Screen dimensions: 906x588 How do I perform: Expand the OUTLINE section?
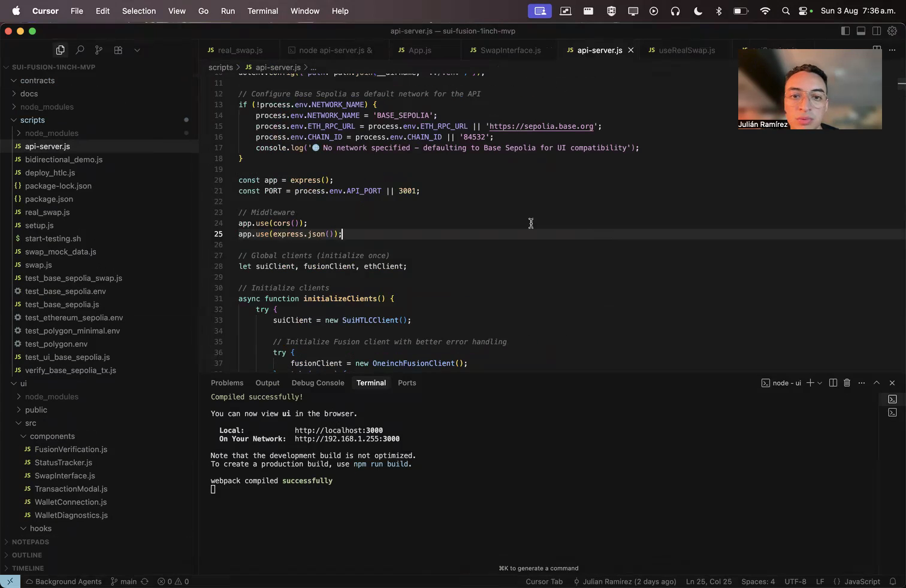coord(27,555)
